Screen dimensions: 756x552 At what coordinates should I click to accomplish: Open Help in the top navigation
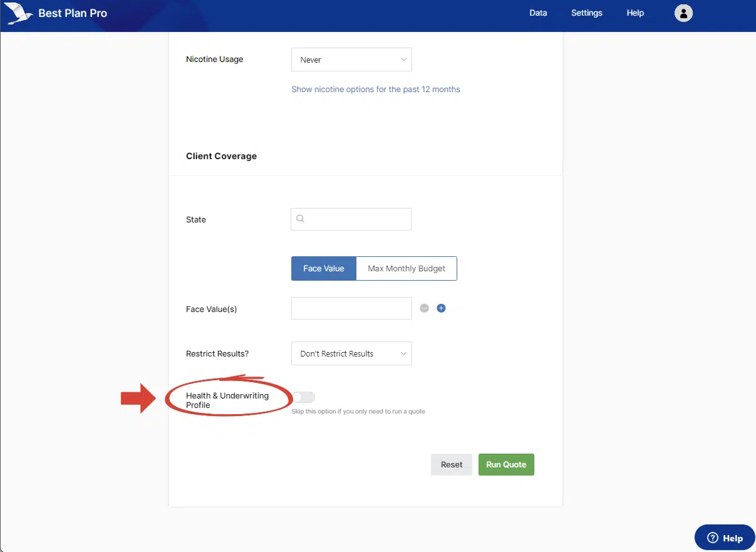[x=635, y=13]
